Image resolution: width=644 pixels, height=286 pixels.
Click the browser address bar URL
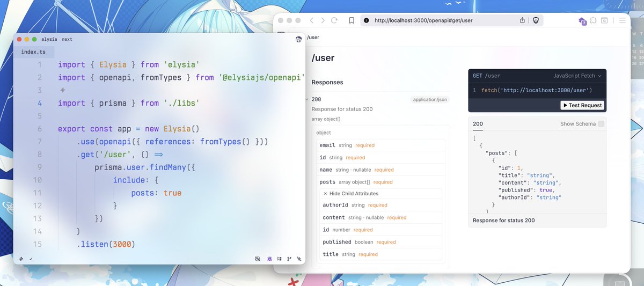coord(423,20)
